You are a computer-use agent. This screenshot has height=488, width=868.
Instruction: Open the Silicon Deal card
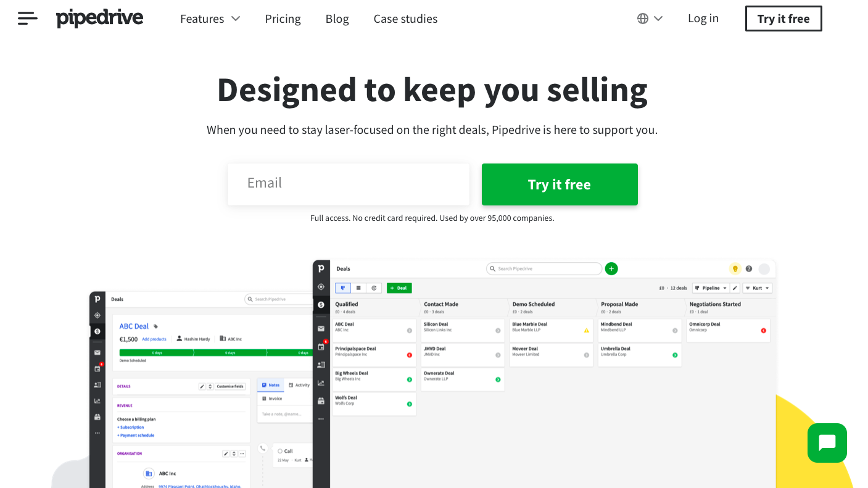pos(463,330)
